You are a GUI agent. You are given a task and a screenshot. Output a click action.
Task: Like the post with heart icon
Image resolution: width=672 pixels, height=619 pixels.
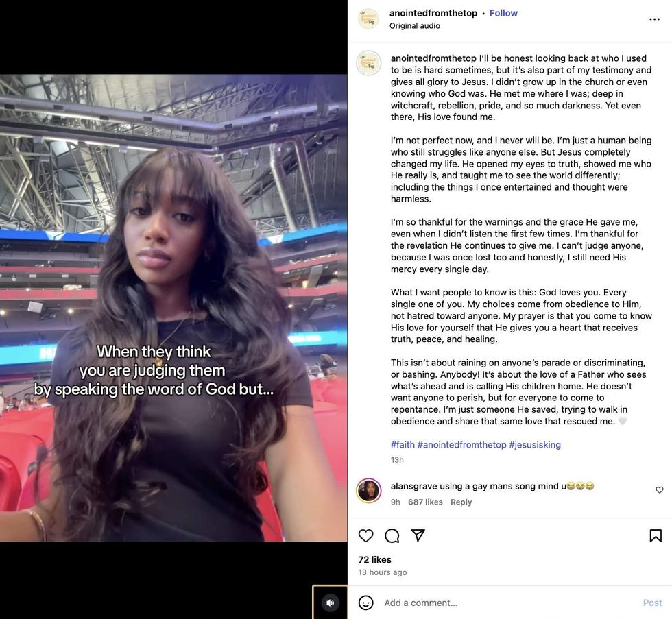(365, 535)
